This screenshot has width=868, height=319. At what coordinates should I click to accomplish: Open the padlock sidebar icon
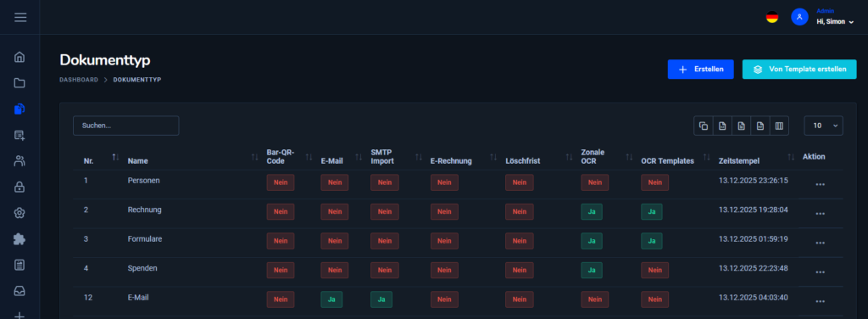[x=19, y=187]
